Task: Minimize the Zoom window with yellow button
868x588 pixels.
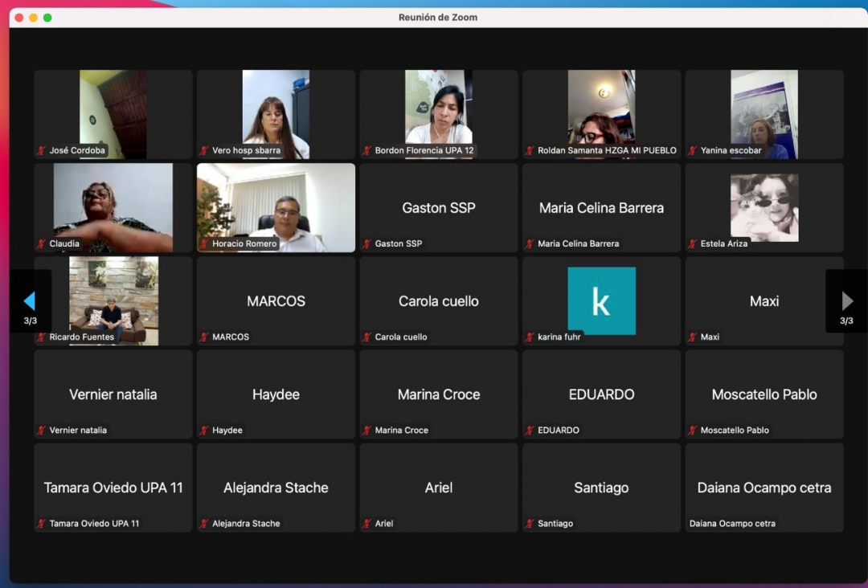Action: pyautogui.click(x=33, y=18)
